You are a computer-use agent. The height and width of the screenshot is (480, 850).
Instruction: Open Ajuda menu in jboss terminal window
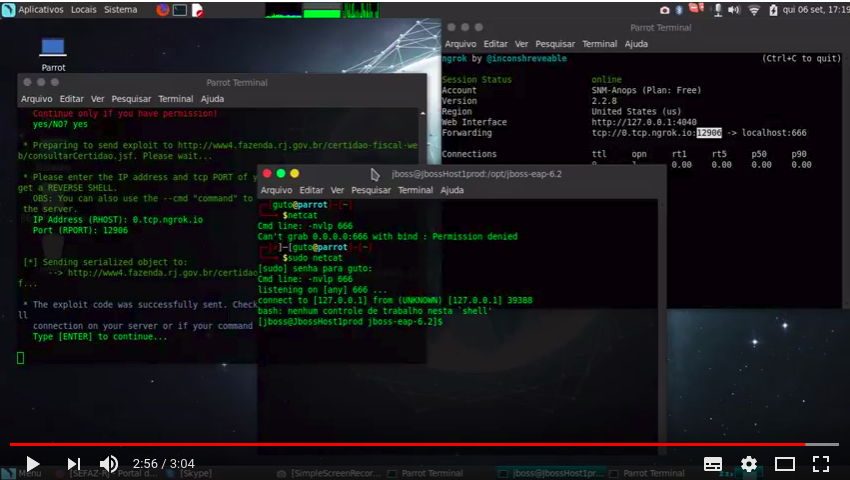(x=452, y=190)
